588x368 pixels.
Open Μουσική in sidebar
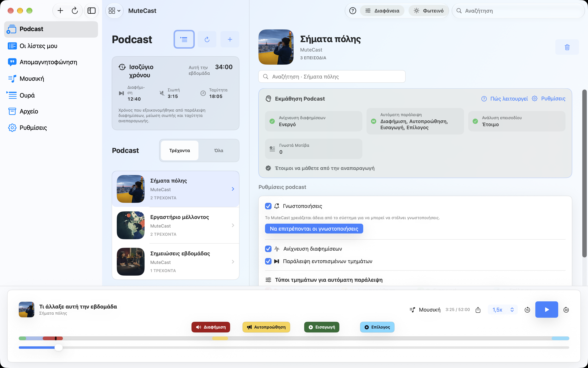pos(51,79)
